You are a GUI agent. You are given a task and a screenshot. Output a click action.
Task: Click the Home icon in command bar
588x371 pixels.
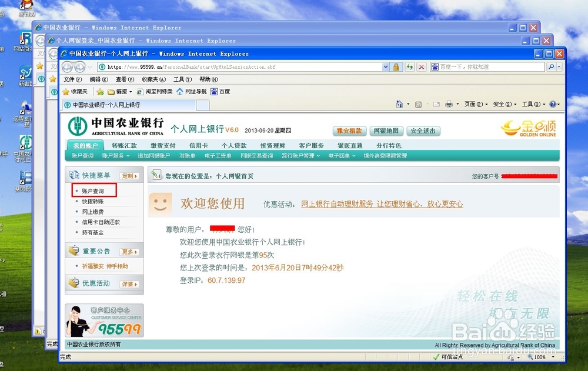click(x=399, y=104)
